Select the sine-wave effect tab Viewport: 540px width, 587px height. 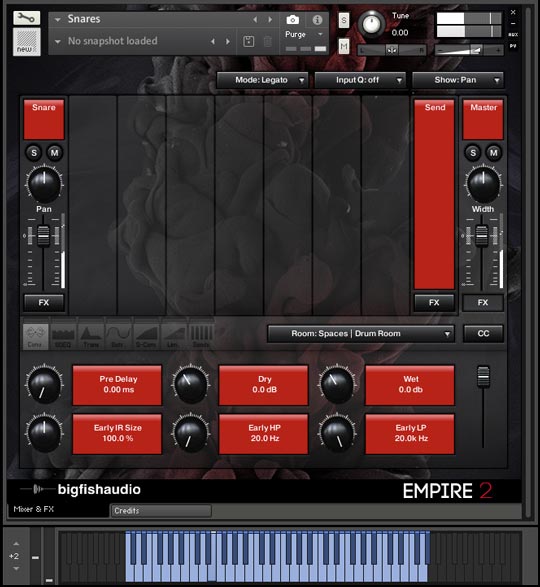click(x=118, y=337)
